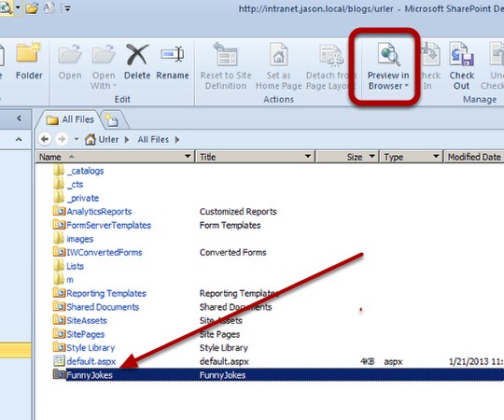Screen dimensions: 504x420
Task: Open the folder icon in quick access toolbar
Action: click(x=32, y=7)
